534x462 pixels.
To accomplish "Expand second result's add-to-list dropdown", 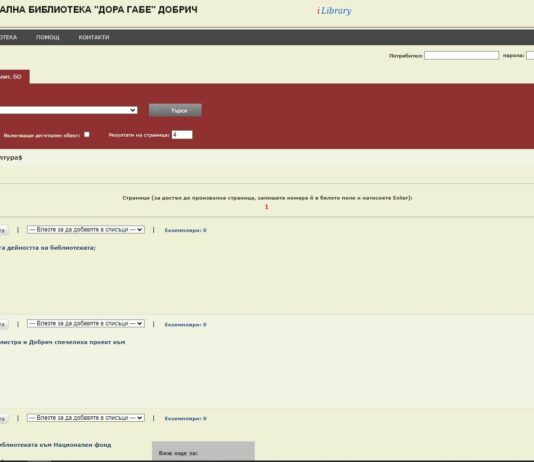I will coord(86,323).
